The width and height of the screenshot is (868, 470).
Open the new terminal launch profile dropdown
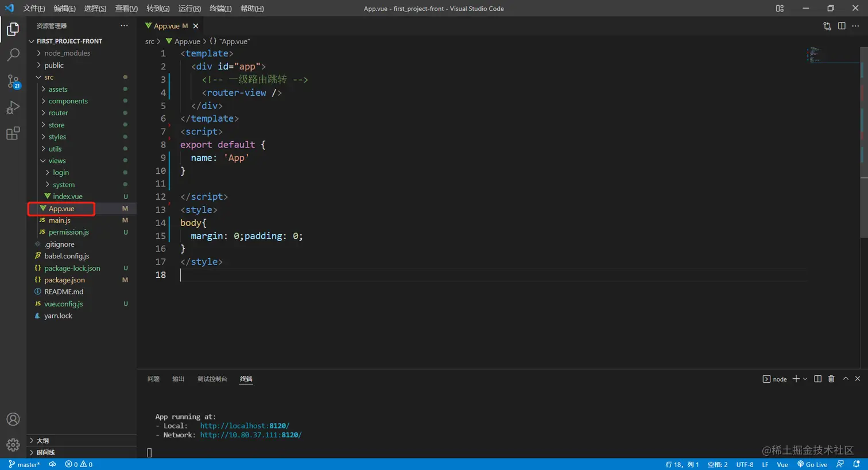(x=805, y=379)
